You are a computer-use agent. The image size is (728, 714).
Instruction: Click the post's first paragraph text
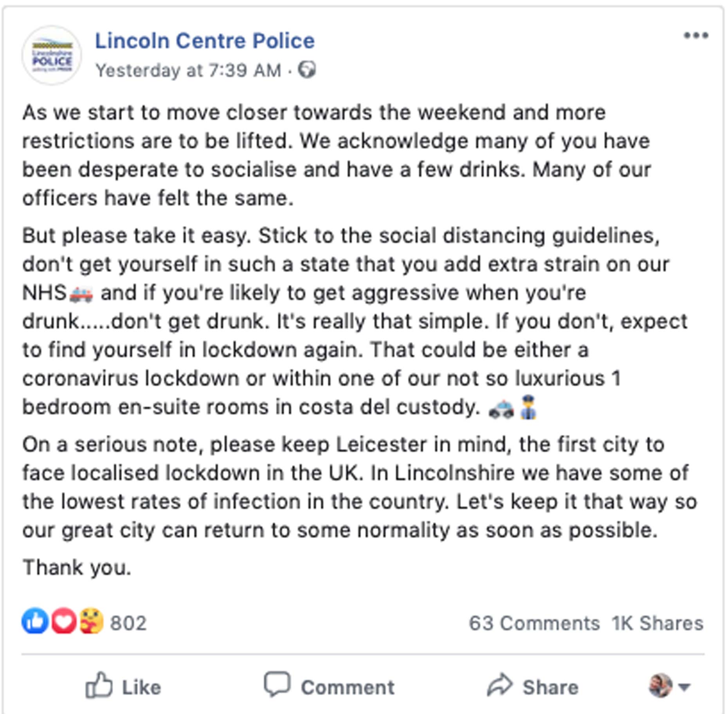pyautogui.click(x=337, y=155)
